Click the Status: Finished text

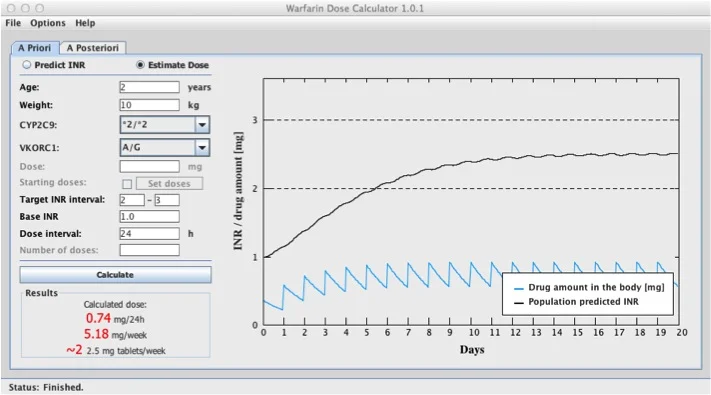coord(46,387)
